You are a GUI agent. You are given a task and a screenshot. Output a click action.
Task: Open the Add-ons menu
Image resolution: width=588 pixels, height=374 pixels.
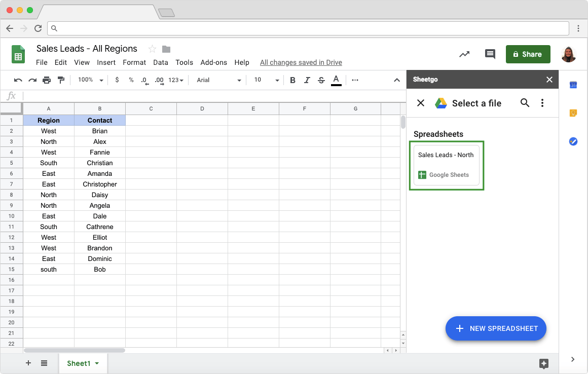pos(213,62)
